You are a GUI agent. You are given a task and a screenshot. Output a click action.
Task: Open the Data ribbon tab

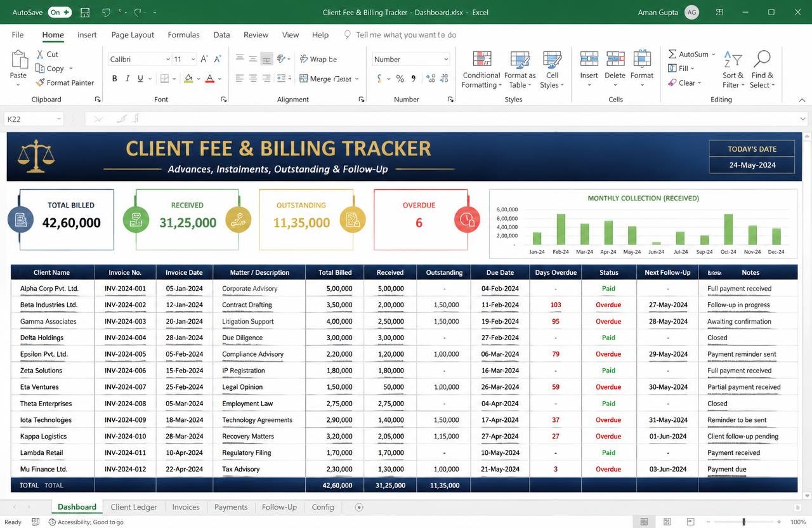221,35
